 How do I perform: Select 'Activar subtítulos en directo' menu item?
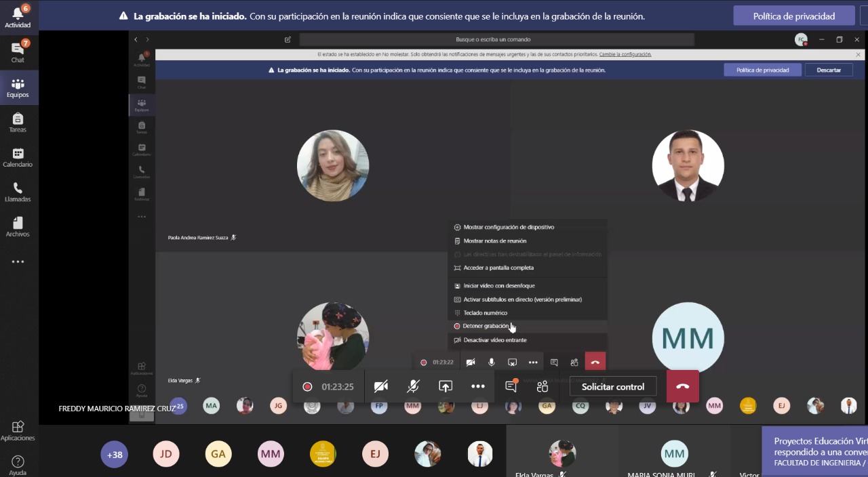click(528, 299)
